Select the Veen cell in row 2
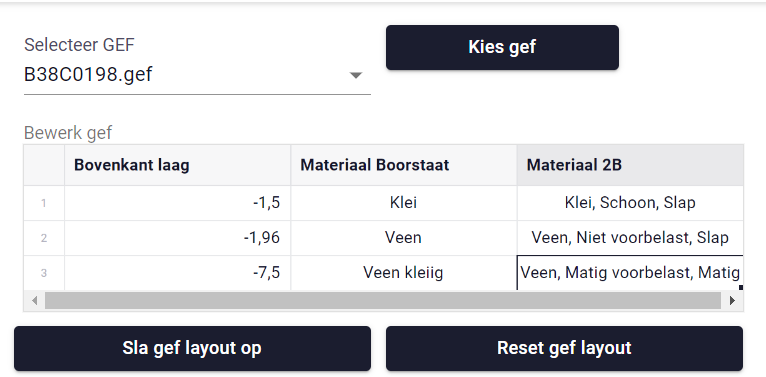The image size is (766, 377). 404,238
